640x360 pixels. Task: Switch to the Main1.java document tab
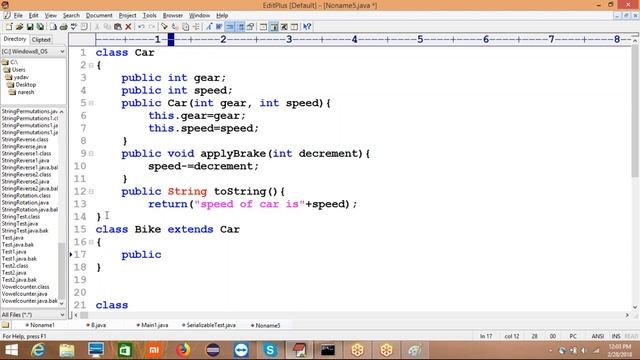coord(152,325)
